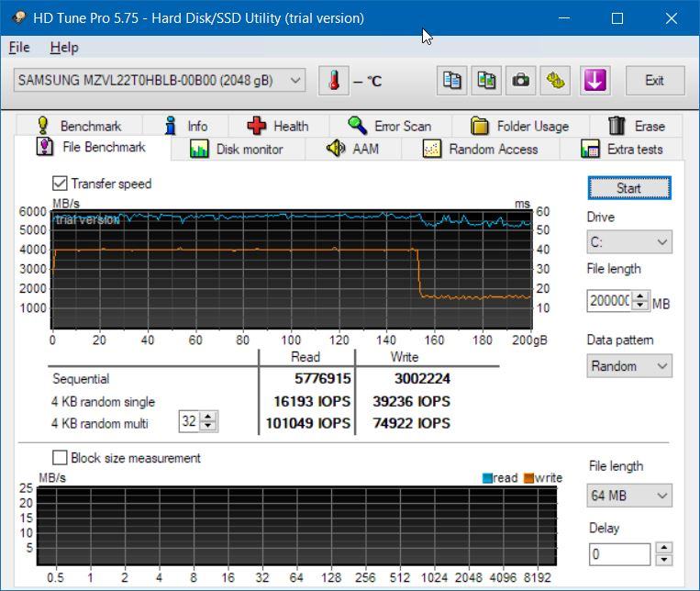Image resolution: width=700 pixels, height=591 pixels.
Task: Save screenshot with the camera icon
Action: pos(520,81)
